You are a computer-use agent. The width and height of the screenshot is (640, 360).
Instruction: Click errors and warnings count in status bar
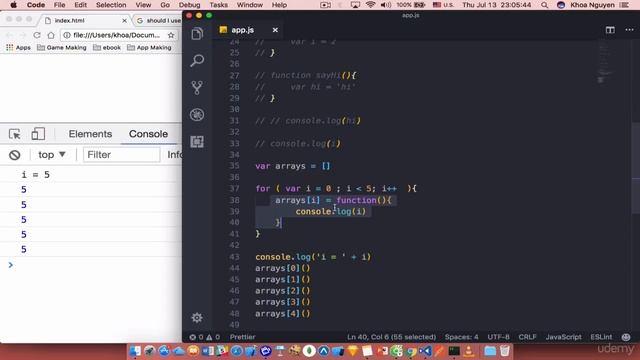204,337
